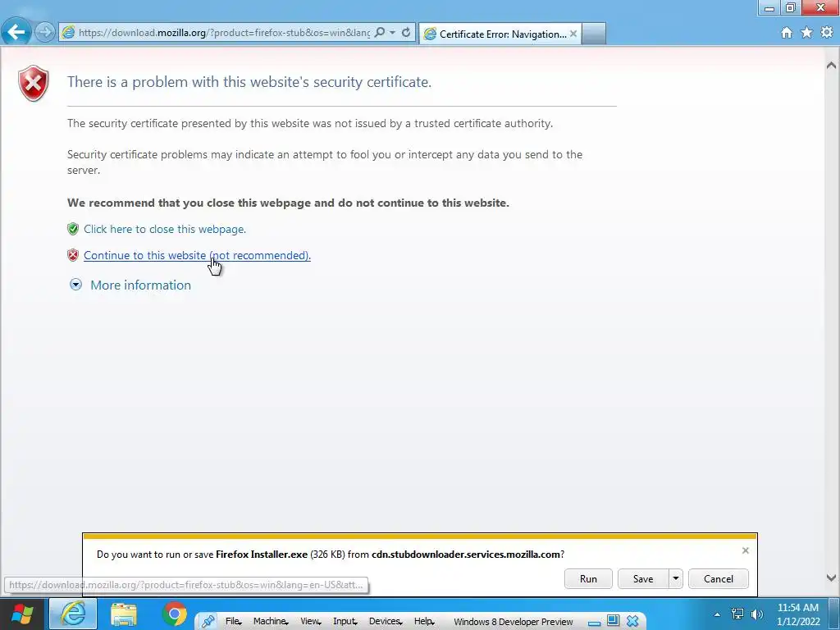
Task: Click the certificate problem heading text
Action: (249, 82)
